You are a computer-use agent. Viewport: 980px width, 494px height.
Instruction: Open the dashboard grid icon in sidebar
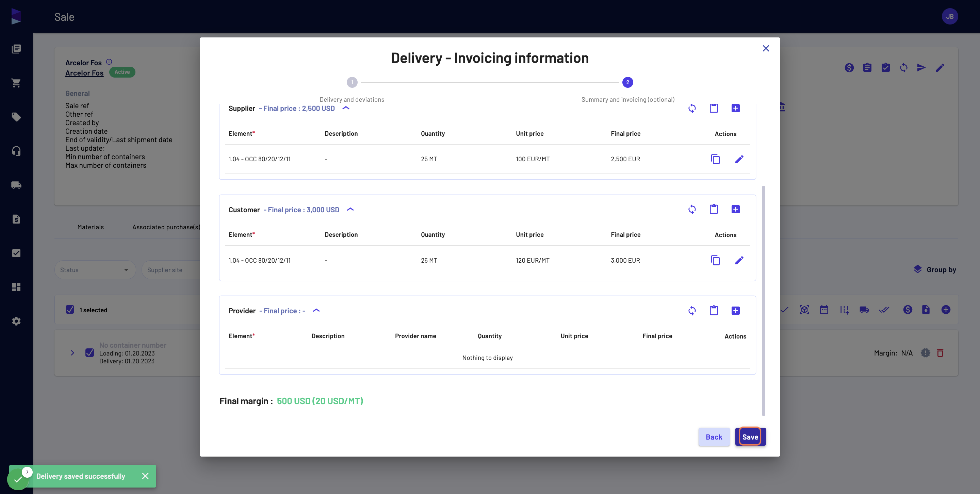[16, 287]
